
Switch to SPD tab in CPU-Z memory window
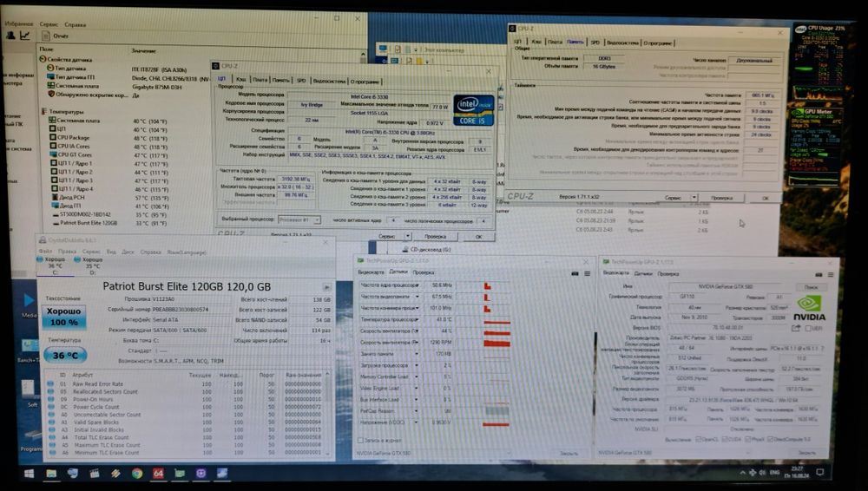click(595, 42)
